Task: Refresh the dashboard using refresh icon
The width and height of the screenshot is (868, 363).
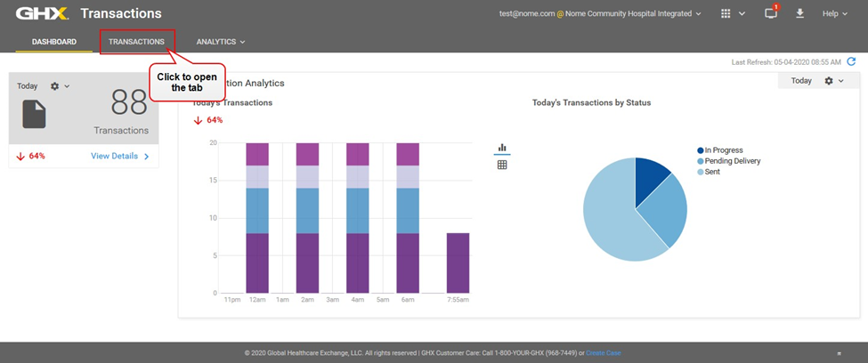Action: pyautogui.click(x=851, y=62)
